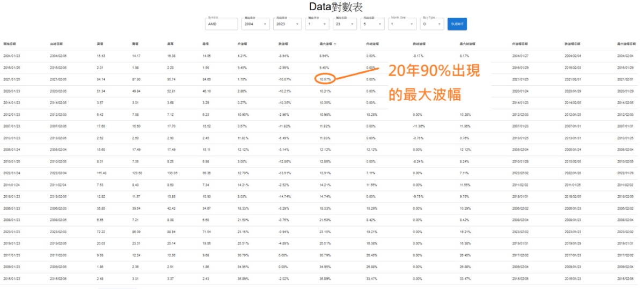
Task: Open the Month Over dropdown
Action: [x=402, y=24]
